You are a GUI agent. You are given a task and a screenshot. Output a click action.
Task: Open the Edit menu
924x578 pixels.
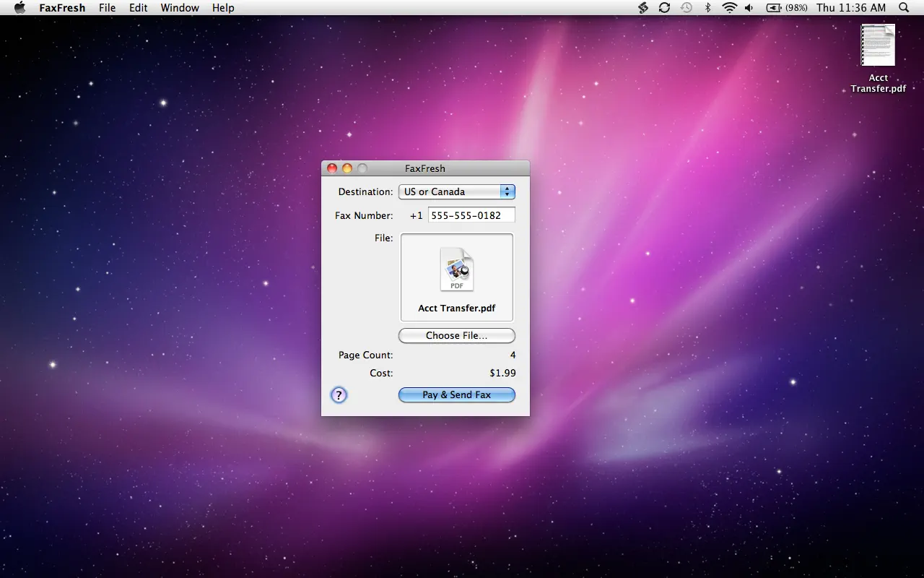point(139,7)
